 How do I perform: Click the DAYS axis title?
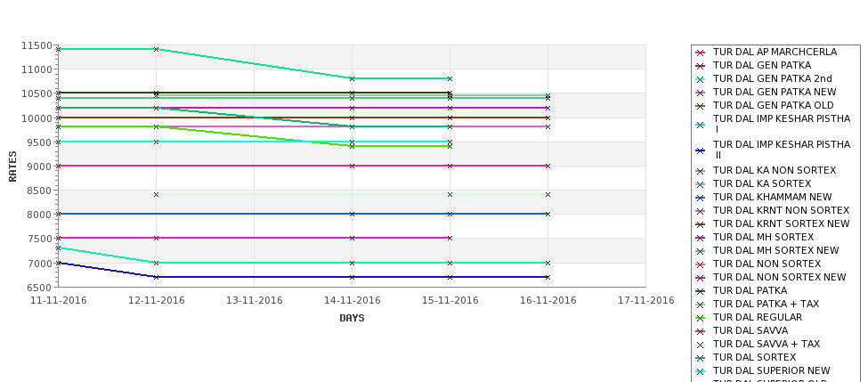pos(352,319)
